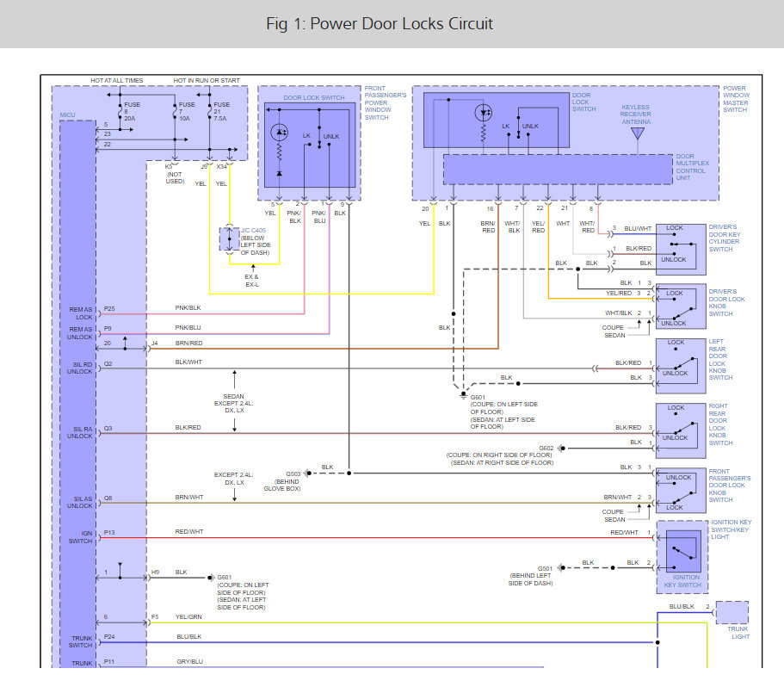The image size is (784, 687).
Task: Select the 'POWER WINDOW MASTER SWITCH' label
Action: click(x=736, y=99)
